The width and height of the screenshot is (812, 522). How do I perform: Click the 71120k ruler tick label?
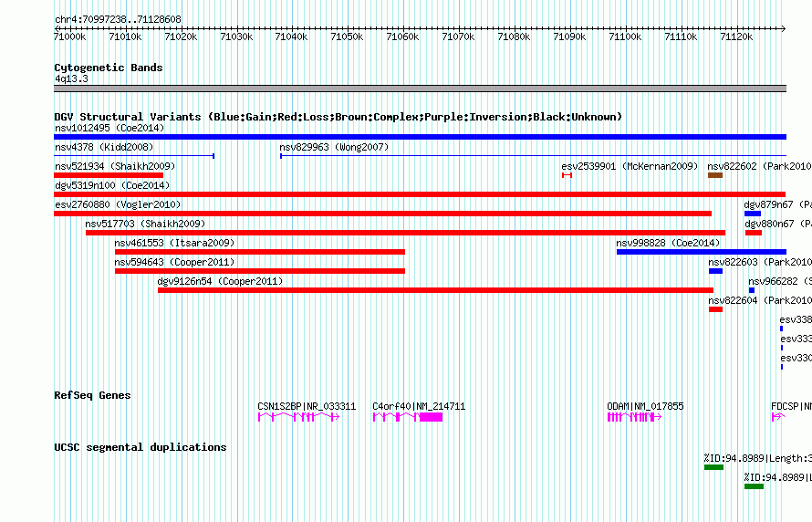(736, 37)
